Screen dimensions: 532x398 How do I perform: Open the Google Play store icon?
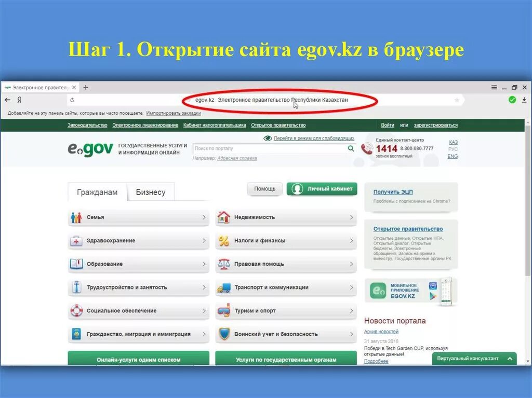tap(433, 296)
